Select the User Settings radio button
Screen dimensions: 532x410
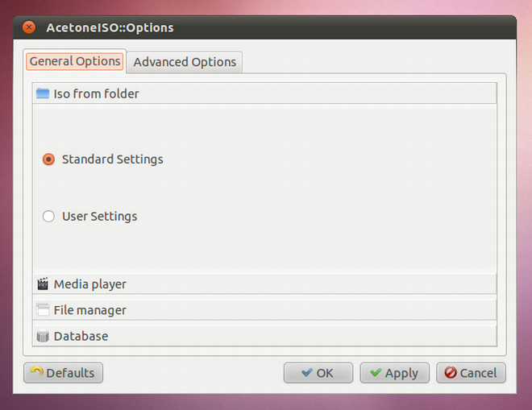tap(48, 216)
